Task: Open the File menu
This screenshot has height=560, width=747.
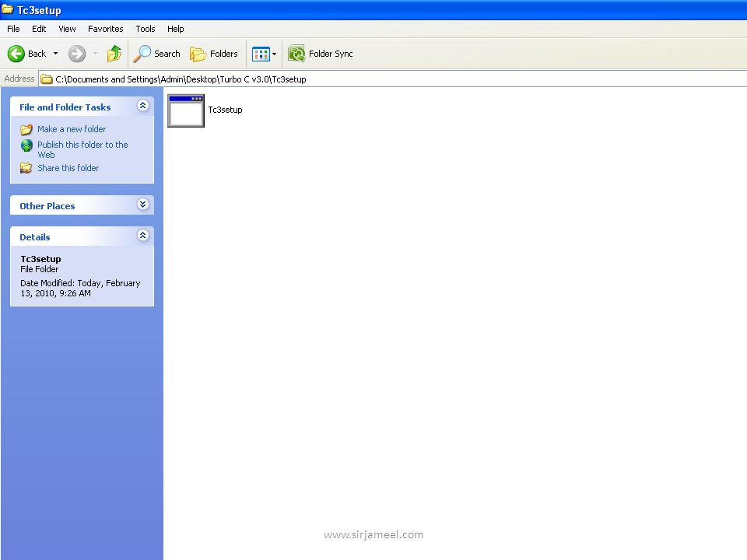Action: (x=13, y=29)
